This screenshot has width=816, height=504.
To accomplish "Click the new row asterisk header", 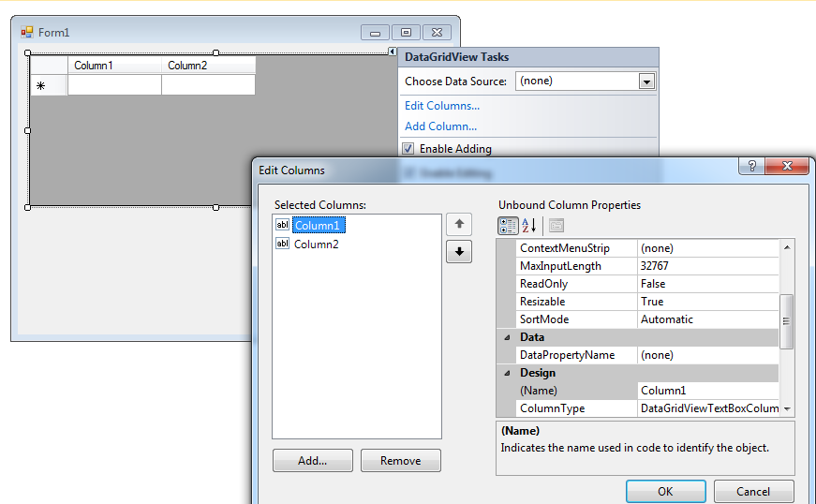I will pyautogui.click(x=49, y=85).
